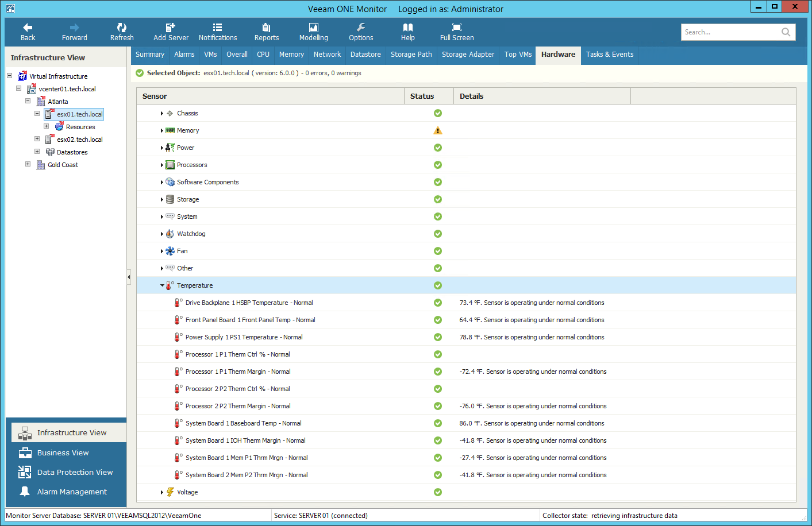Click the Watchdog sensor icon
812x526 pixels.
click(170, 234)
